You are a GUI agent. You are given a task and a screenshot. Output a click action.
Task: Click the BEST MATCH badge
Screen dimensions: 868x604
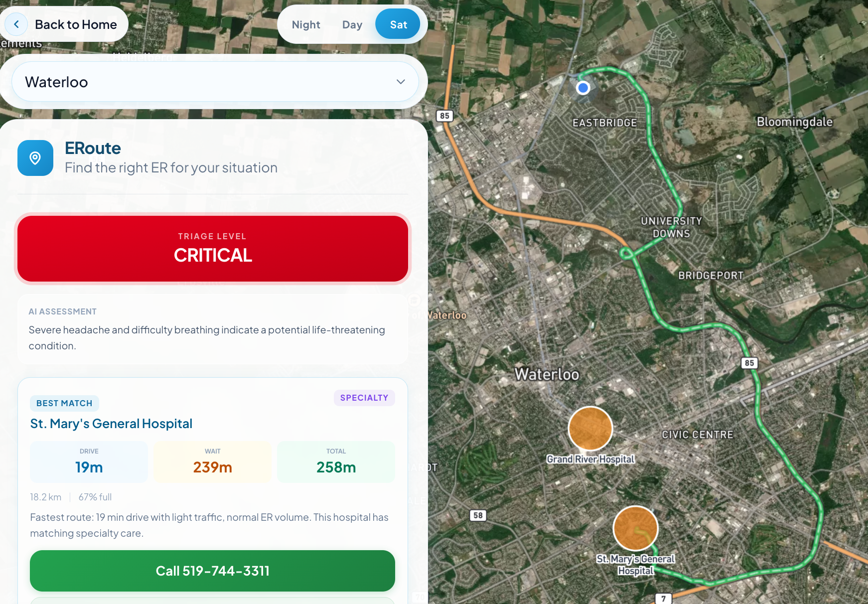click(x=64, y=403)
